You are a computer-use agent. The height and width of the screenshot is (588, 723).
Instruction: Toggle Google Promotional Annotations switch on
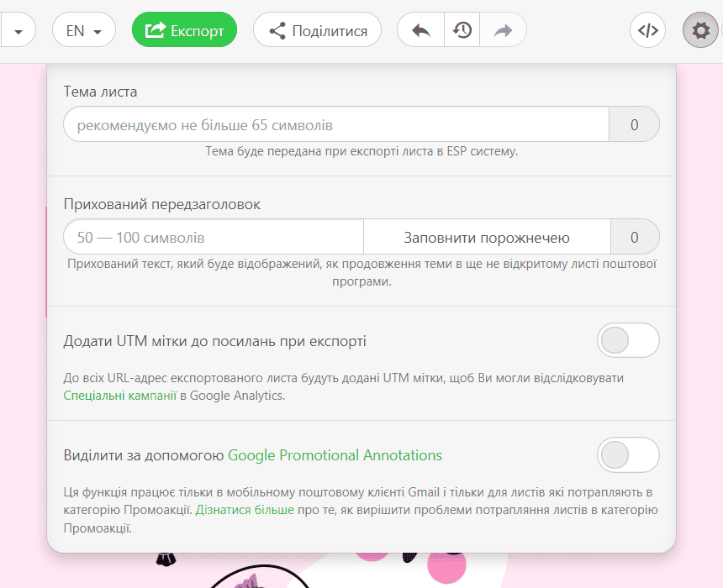pos(627,455)
